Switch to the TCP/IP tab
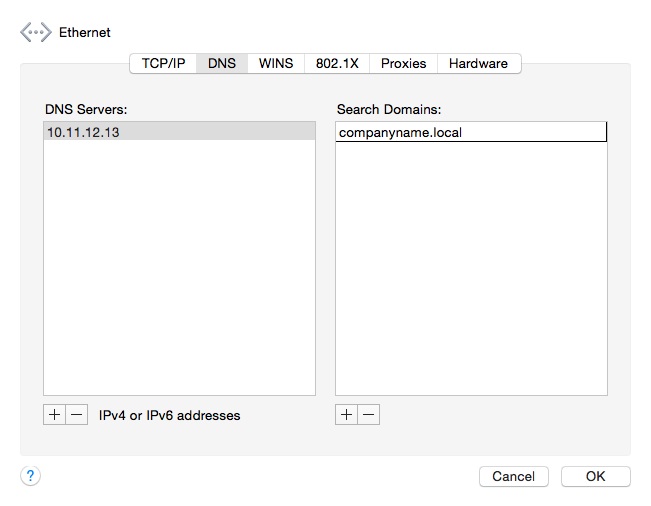The width and height of the screenshot is (651, 506). [163, 63]
